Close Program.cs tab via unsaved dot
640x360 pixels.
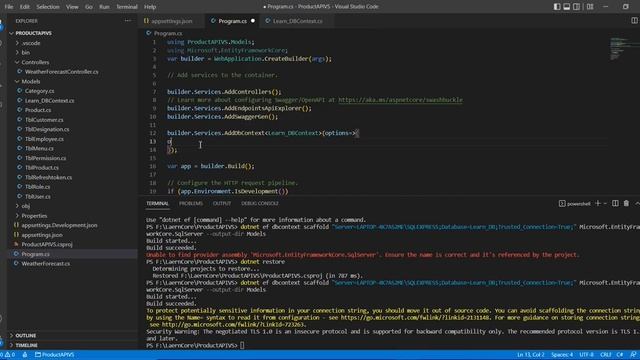tap(253, 21)
